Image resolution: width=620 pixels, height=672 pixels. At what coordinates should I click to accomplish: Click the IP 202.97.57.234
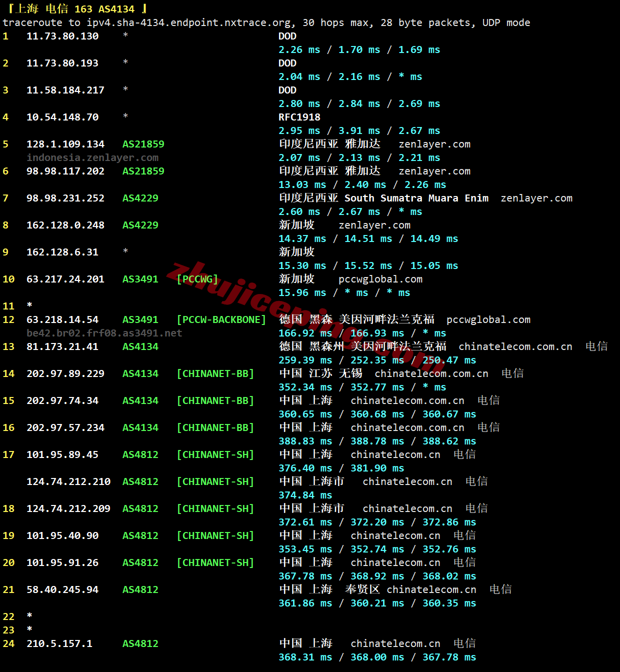pos(65,427)
